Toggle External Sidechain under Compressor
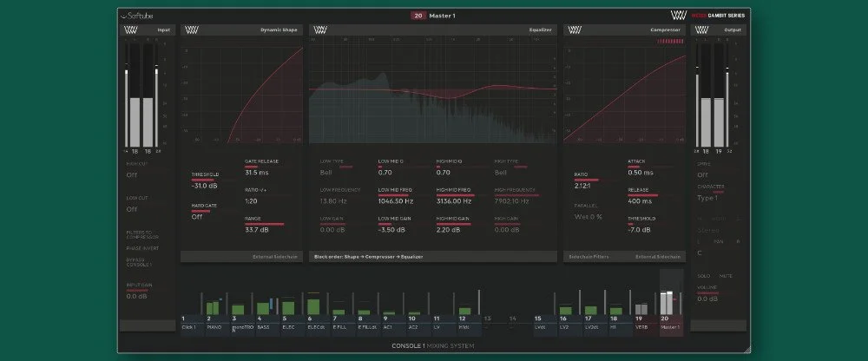 pyautogui.click(x=658, y=257)
